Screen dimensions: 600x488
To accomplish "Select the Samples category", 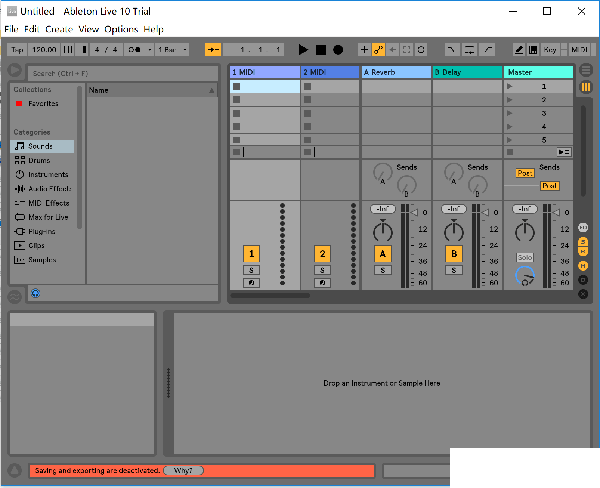I will tap(42, 260).
